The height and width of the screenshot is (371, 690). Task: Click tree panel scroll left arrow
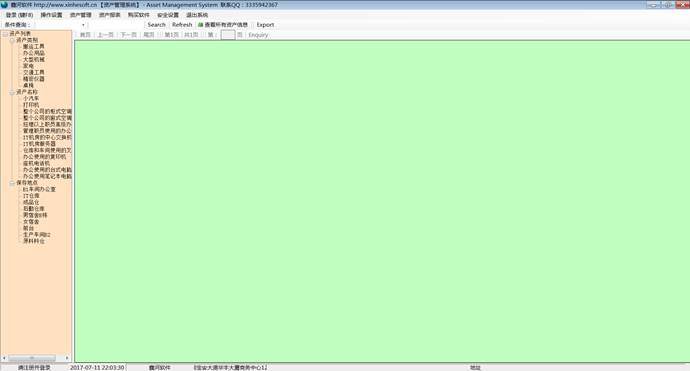[x=4, y=358]
